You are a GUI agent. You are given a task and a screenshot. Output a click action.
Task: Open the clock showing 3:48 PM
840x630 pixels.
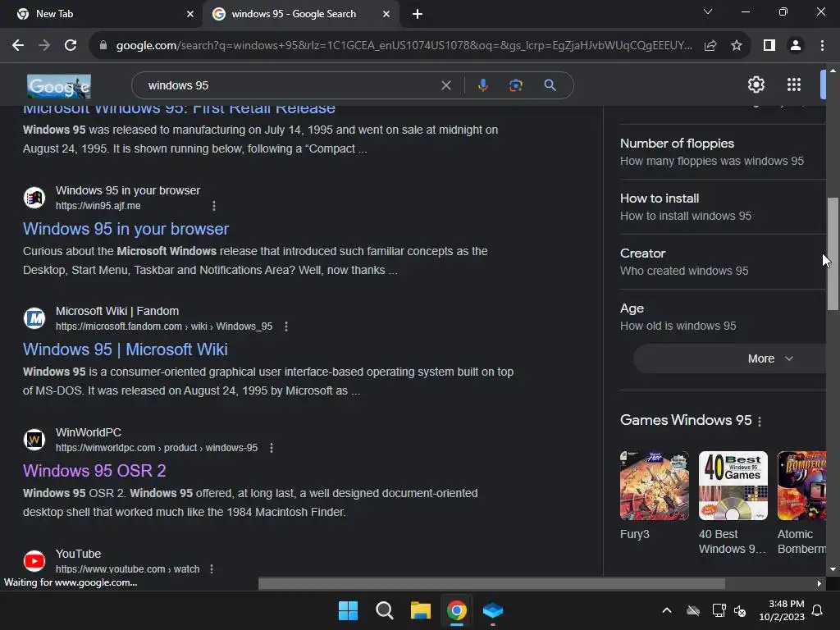click(x=781, y=610)
